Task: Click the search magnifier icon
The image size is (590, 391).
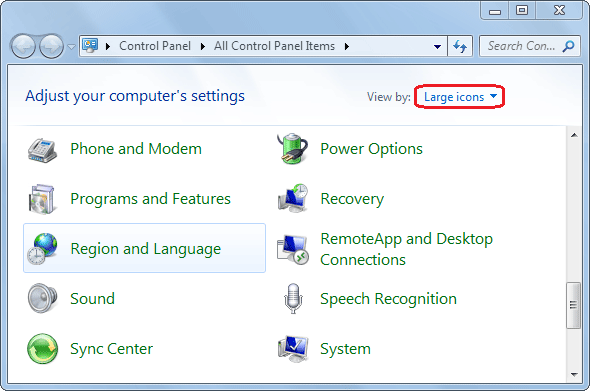Action: [569, 46]
